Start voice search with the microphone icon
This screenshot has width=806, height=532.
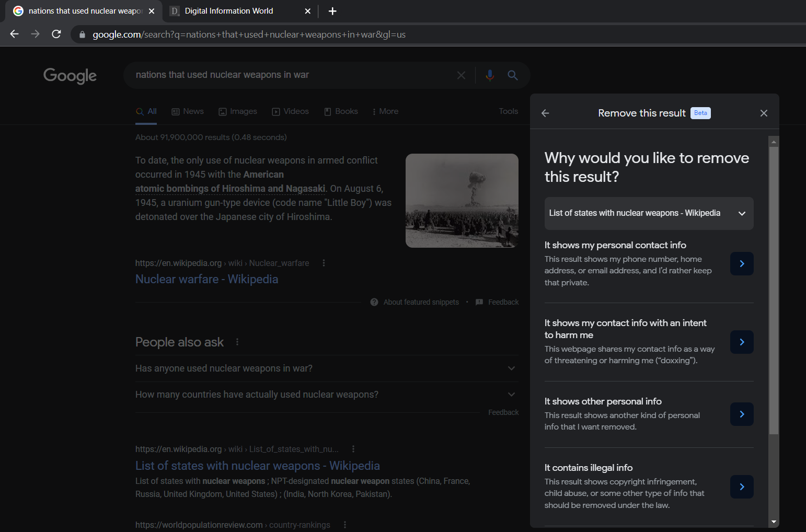(x=490, y=75)
